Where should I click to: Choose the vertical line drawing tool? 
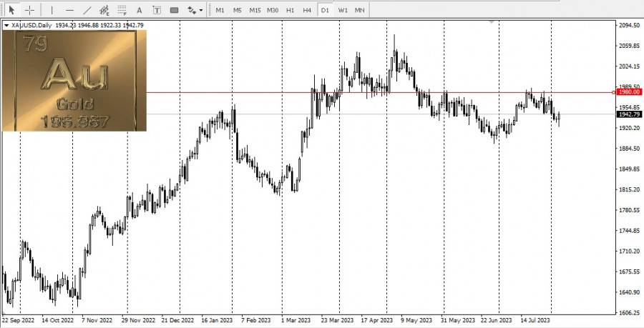tap(52, 10)
